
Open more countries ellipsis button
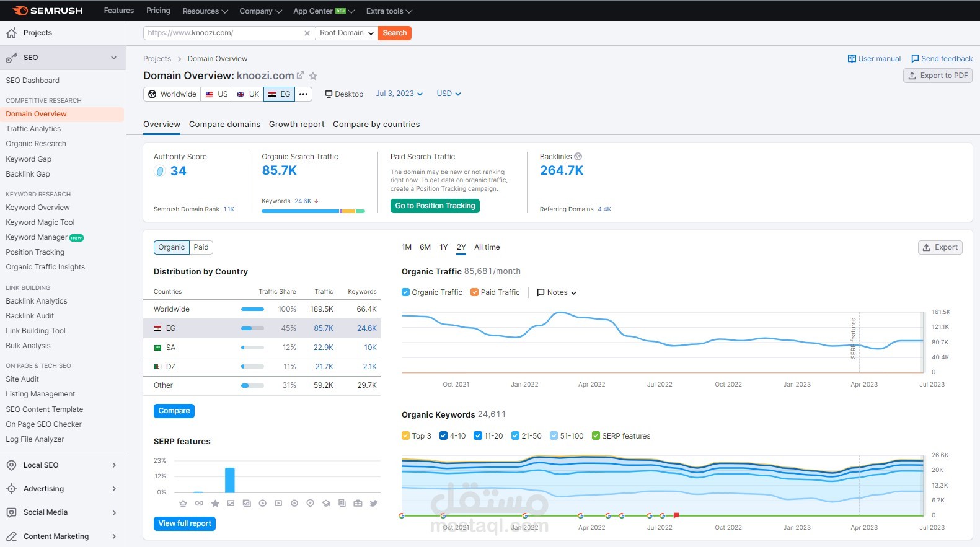click(x=303, y=94)
